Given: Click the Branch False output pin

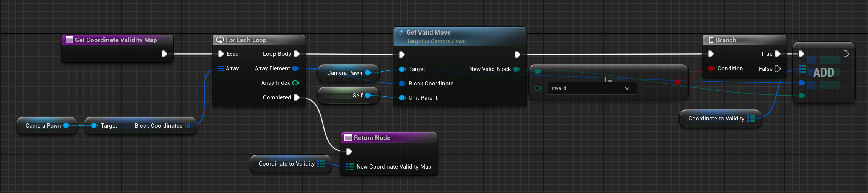Looking at the screenshot, I should 777,69.
